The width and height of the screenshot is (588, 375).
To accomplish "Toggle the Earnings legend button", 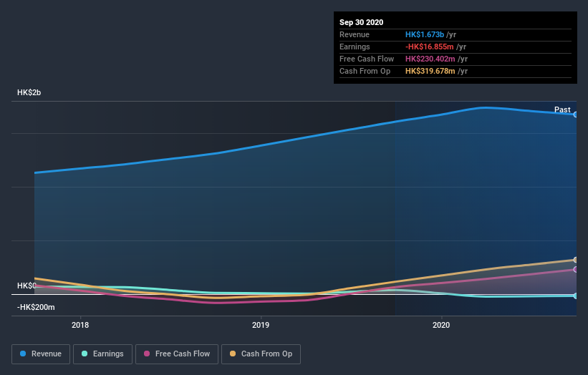I will click(x=102, y=354).
